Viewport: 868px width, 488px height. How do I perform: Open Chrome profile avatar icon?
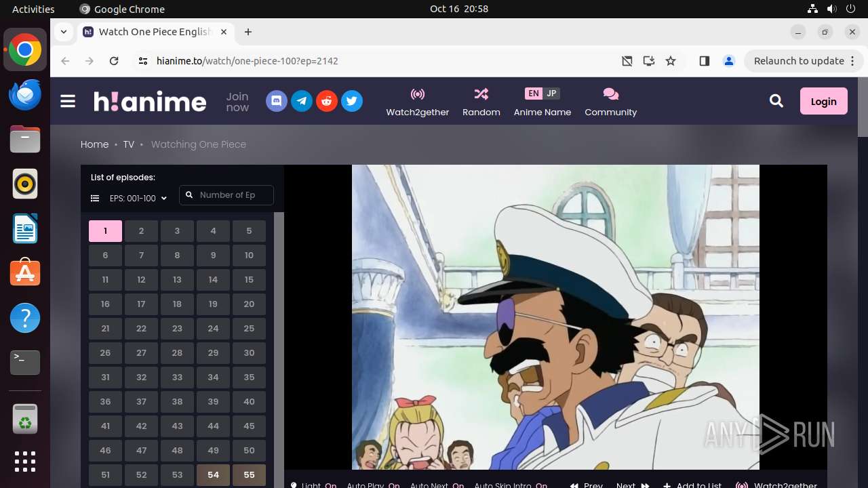[x=729, y=61]
